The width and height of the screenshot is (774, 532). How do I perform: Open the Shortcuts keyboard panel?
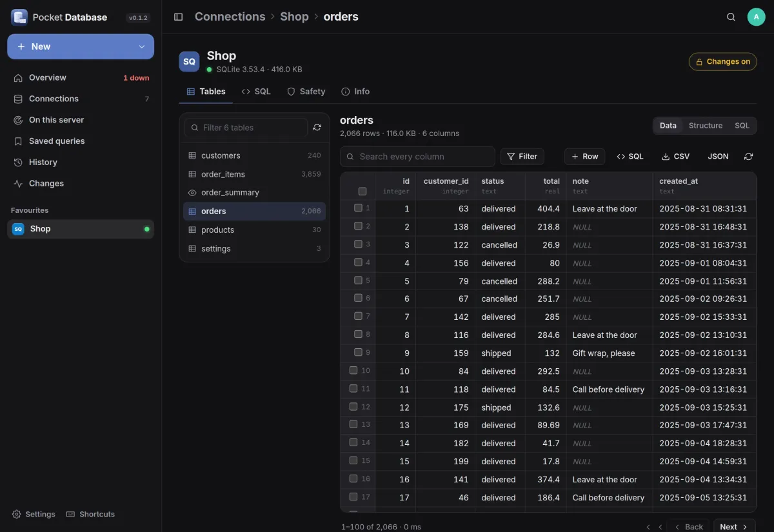pos(90,515)
